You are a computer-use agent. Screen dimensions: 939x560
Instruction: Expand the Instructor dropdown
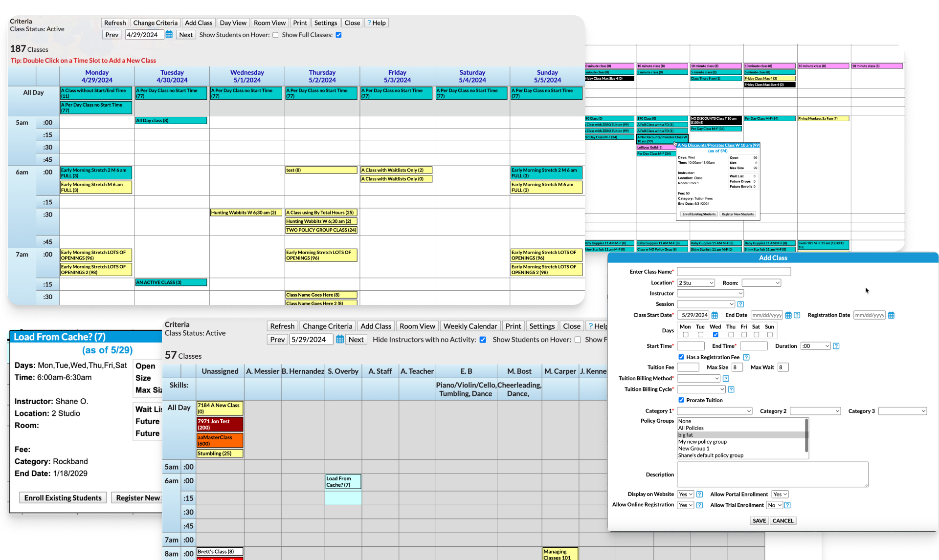(x=710, y=293)
